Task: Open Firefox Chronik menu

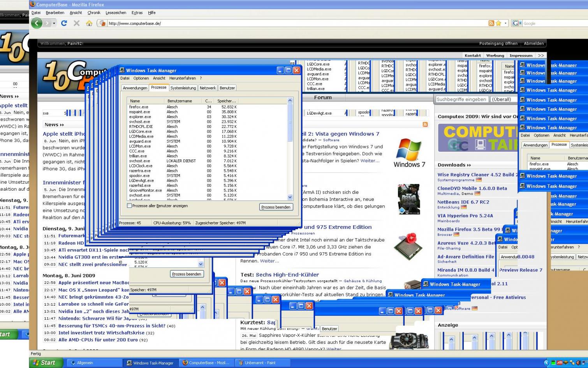Action: point(94,13)
